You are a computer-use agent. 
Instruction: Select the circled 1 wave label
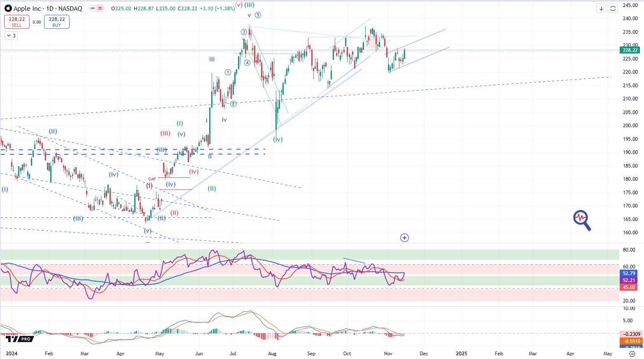click(x=228, y=72)
